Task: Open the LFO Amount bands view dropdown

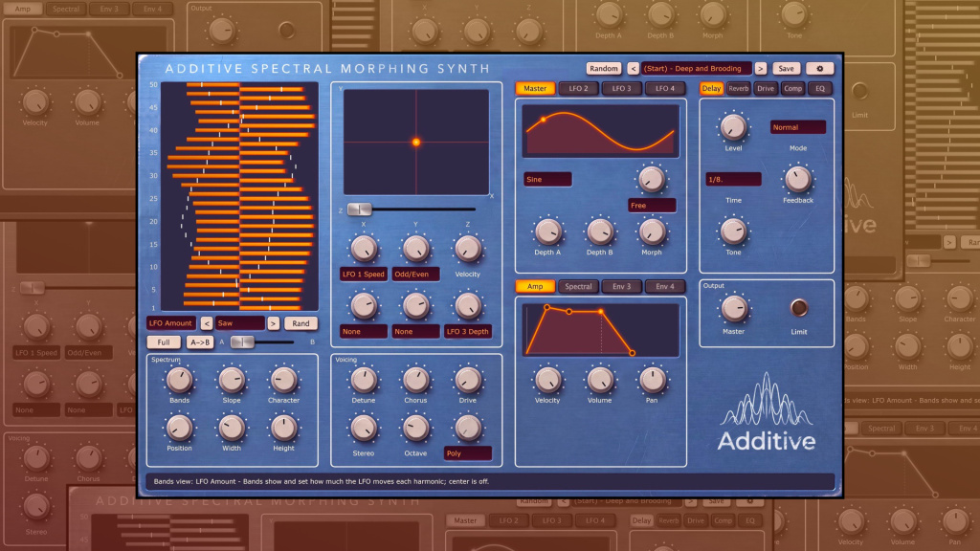Action: (170, 323)
